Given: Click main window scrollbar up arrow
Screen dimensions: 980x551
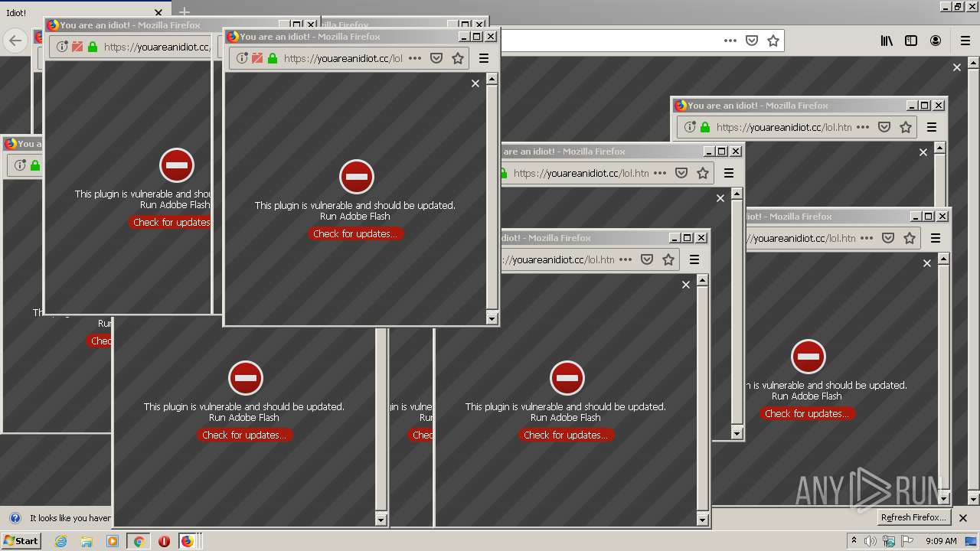Looking at the screenshot, I should (974, 63).
